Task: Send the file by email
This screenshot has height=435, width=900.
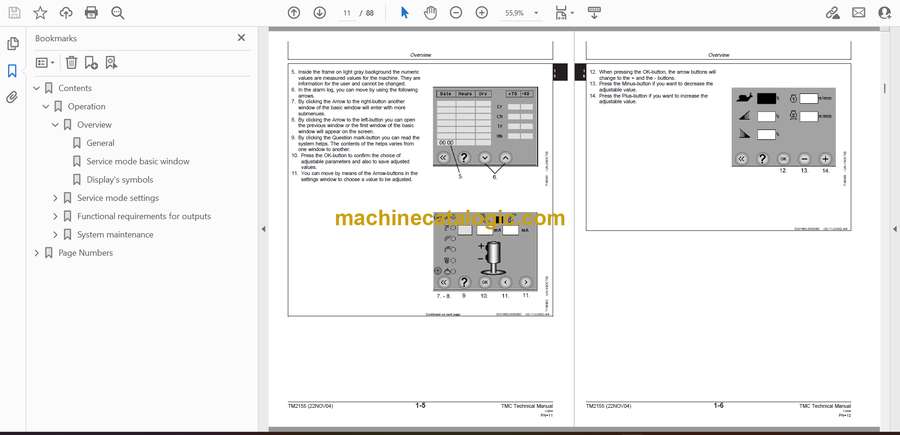Action: point(859,13)
